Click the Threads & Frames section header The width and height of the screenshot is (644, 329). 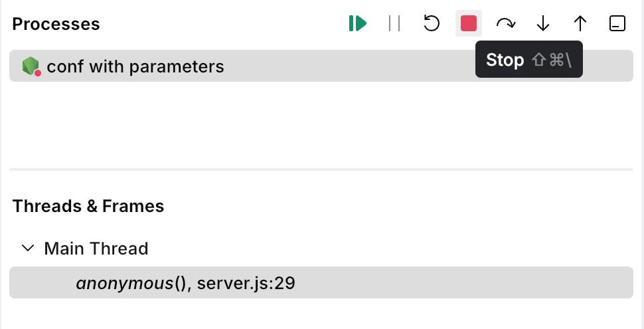(x=88, y=206)
